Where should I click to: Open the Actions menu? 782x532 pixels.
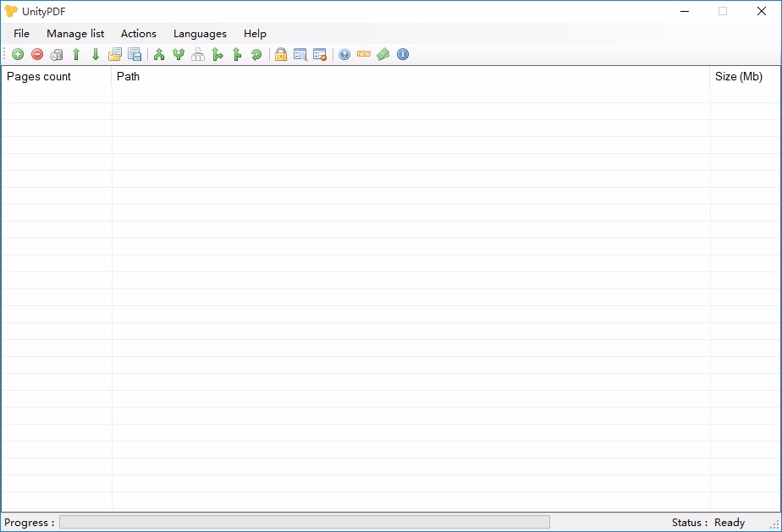click(139, 33)
